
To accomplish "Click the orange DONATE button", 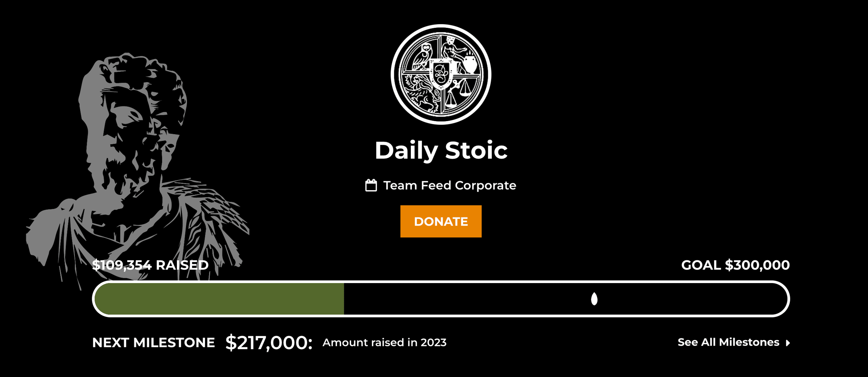I will coord(441,221).
